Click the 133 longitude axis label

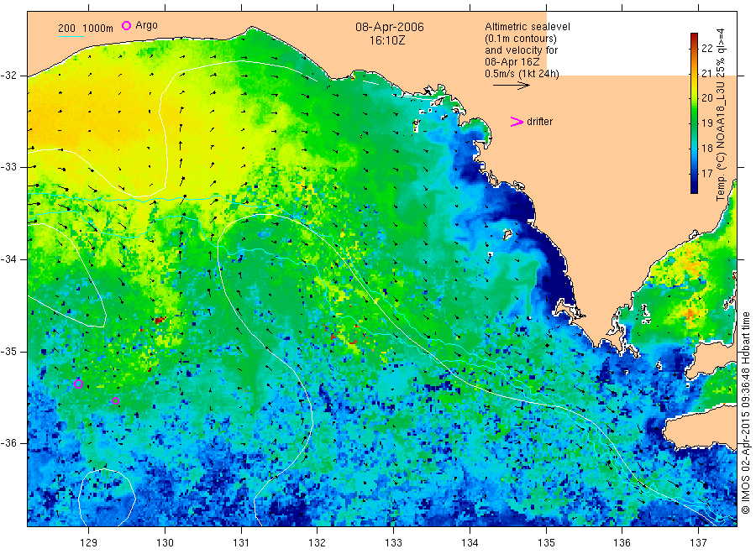pos(393,543)
